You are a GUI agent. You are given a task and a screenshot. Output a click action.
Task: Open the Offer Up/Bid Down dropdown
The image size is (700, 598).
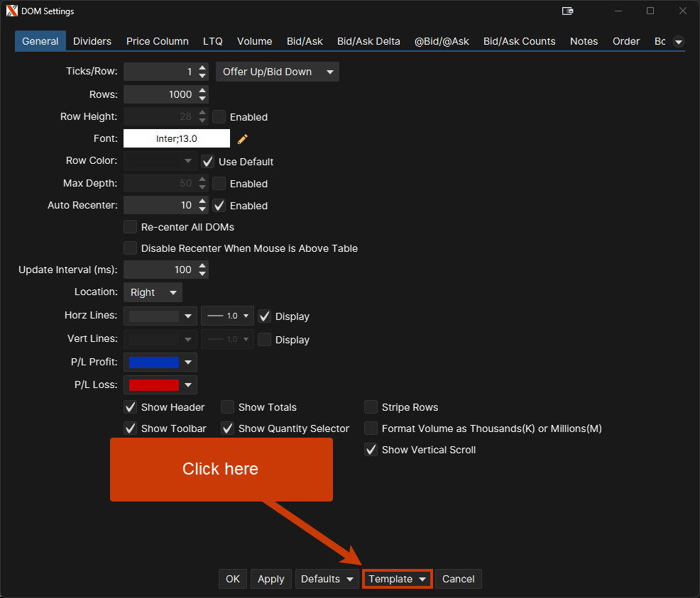point(277,72)
